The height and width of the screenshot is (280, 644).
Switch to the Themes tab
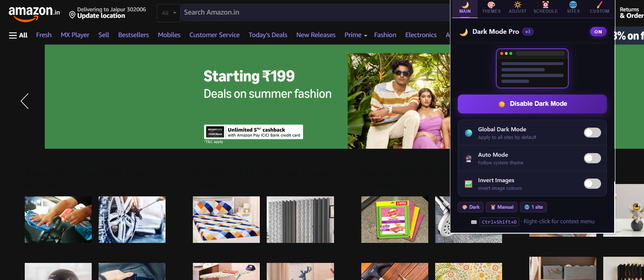pyautogui.click(x=491, y=8)
